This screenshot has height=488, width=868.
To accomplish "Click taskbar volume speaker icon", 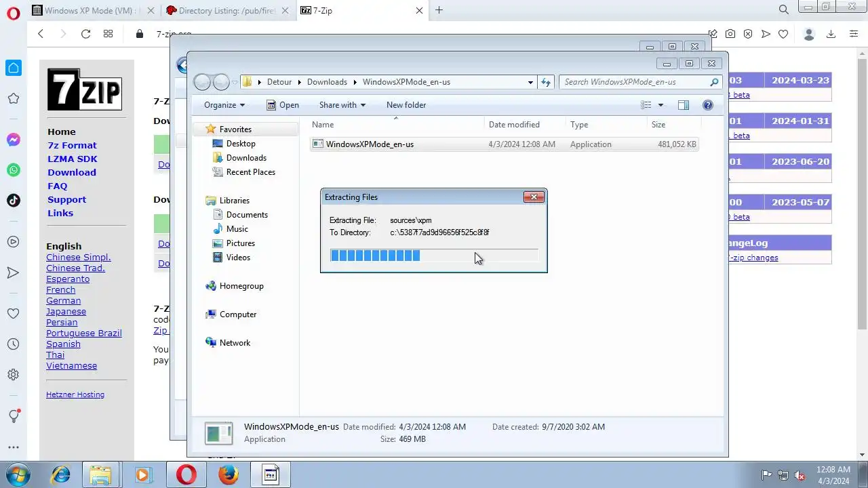I will coord(800,475).
